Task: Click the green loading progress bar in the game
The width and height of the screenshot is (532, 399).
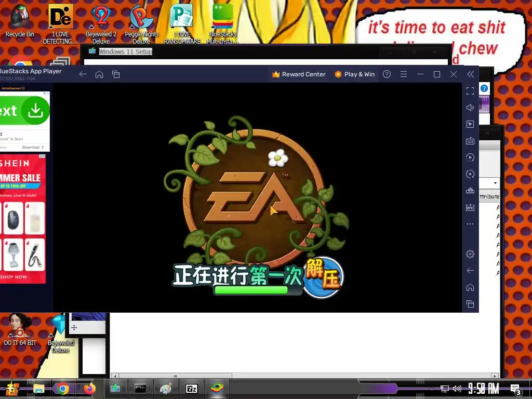Action: click(251, 290)
